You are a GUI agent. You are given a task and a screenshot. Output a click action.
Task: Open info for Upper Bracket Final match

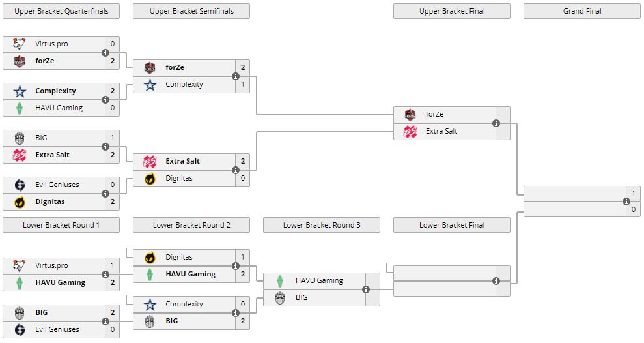pyautogui.click(x=496, y=123)
